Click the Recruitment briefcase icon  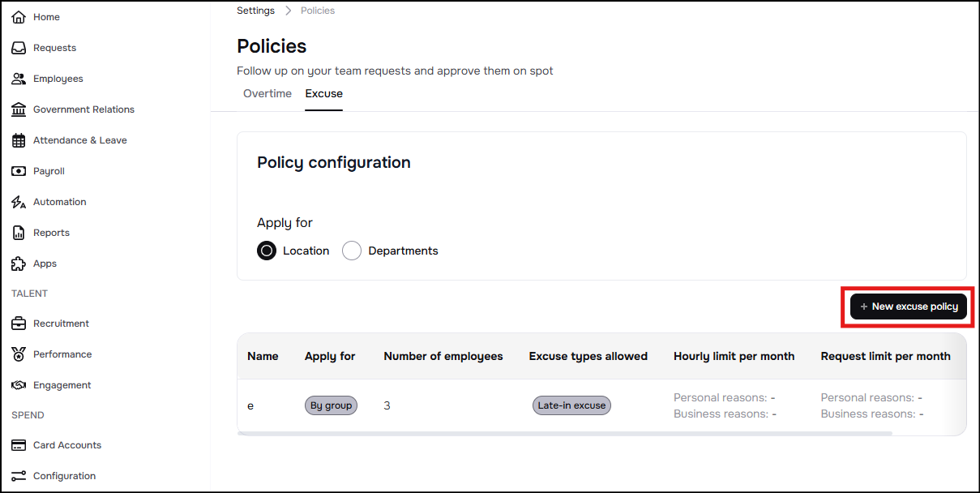[19, 324]
